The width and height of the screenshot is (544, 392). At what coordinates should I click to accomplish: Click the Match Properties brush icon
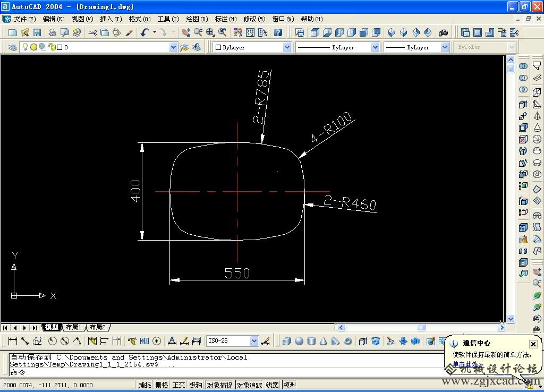(x=129, y=32)
